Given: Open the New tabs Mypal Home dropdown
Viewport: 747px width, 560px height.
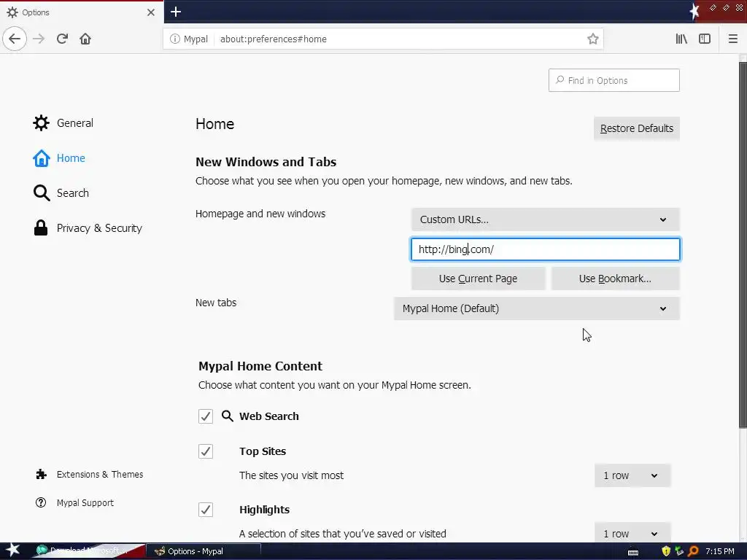Looking at the screenshot, I should tap(536, 308).
